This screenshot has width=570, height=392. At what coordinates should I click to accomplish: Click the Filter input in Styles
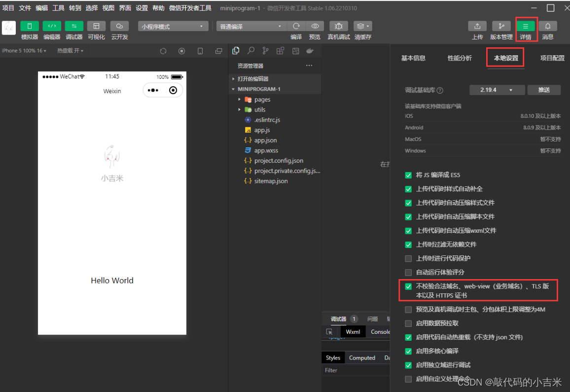(x=356, y=370)
